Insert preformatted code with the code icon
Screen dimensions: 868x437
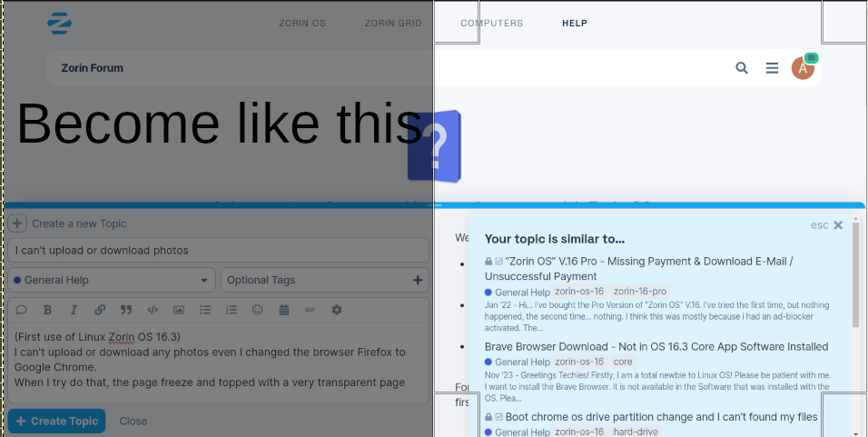click(153, 310)
